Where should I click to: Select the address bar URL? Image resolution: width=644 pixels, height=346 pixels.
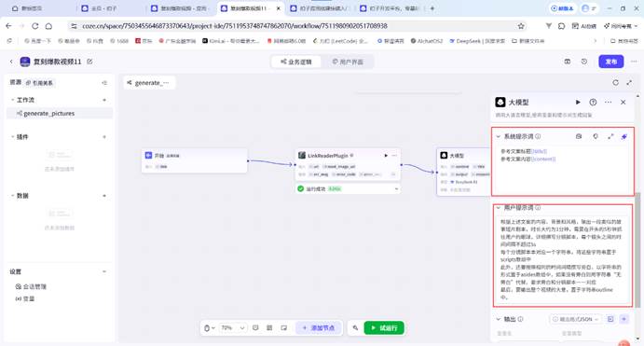235,26
